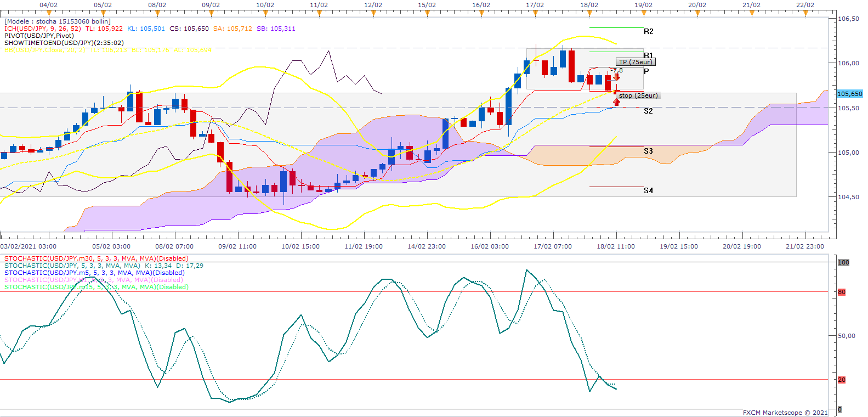Click the orange day marker under 17/02
Screen dimensions: 868x417
coord(535,13)
